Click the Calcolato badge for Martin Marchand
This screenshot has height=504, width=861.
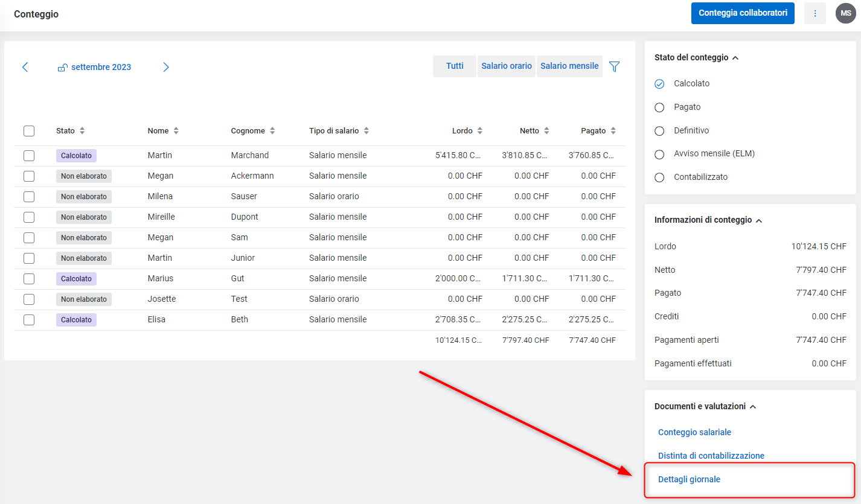(76, 156)
